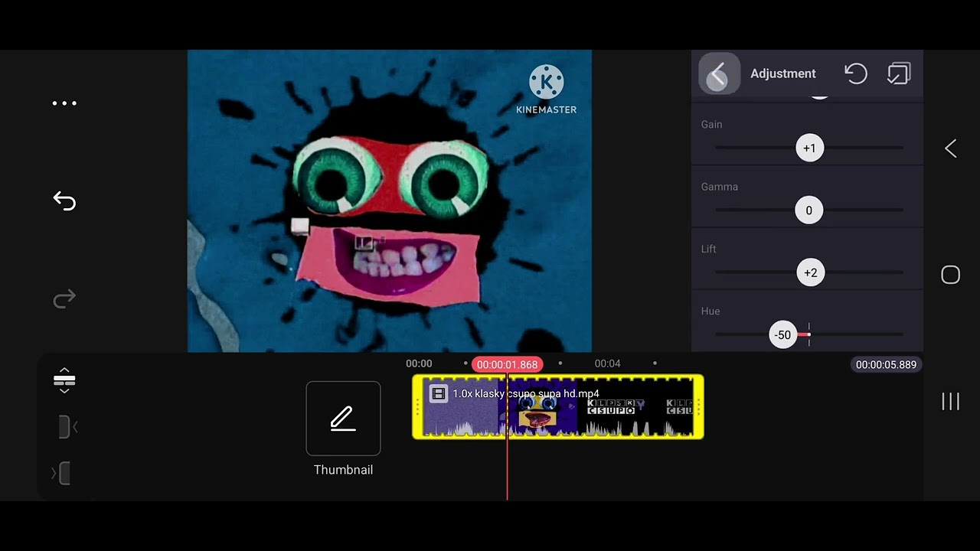Tap the Lift label
Image resolution: width=980 pixels, height=551 pixels.
708,249
